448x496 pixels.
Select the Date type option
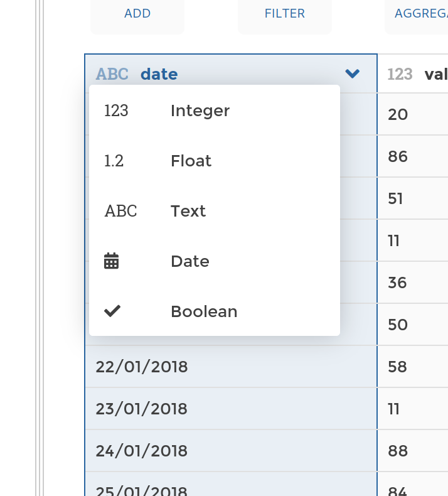tap(215, 261)
